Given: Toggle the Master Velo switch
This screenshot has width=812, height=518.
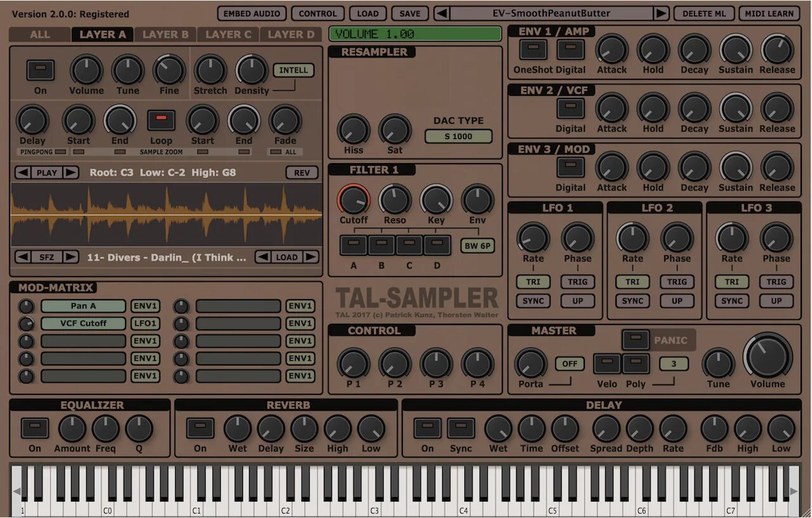Looking at the screenshot, I should 607,364.
